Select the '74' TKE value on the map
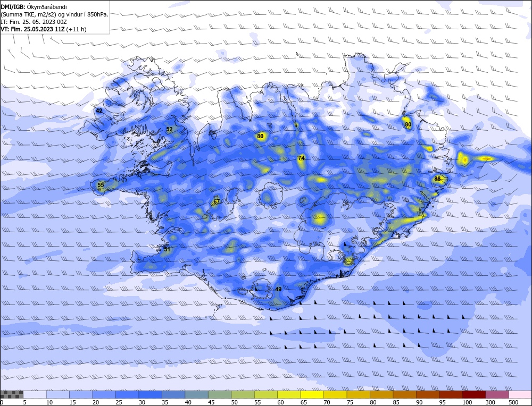Image resolution: width=532 pixels, height=406 pixels. (301, 158)
